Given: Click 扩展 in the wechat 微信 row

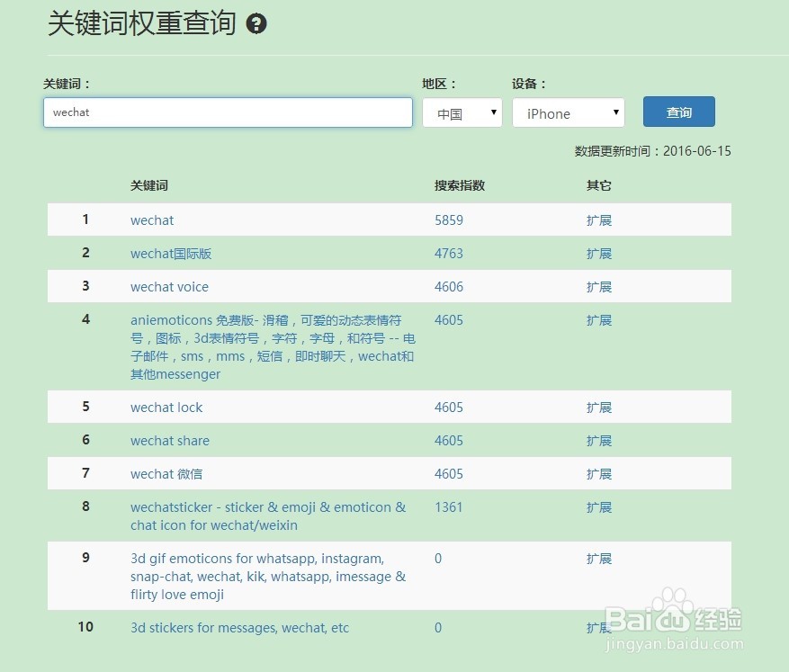Looking at the screenshot, I should pos(599,474).
